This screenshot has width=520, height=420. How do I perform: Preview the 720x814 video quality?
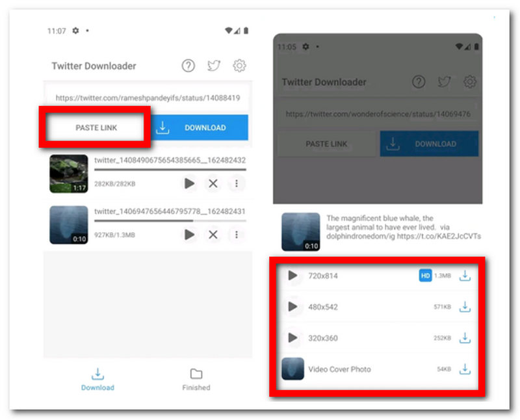coord(292,276)
